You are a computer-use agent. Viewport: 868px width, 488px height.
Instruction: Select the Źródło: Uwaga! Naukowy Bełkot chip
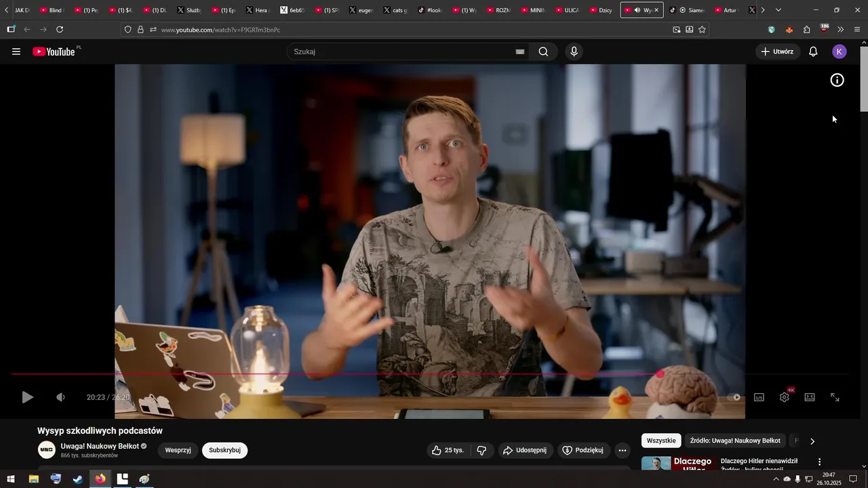(735, 441)
